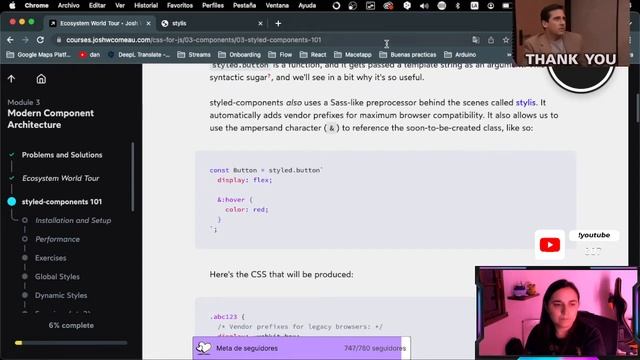The image size is (640, 360).
Task: Open the DeepL Translate bookmark
Action: (139, 54)
